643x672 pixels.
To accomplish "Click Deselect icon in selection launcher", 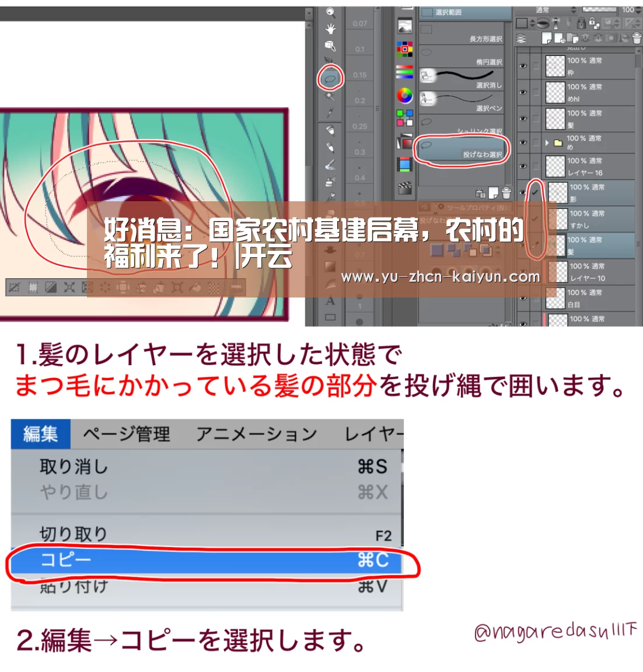I will 14,287.
